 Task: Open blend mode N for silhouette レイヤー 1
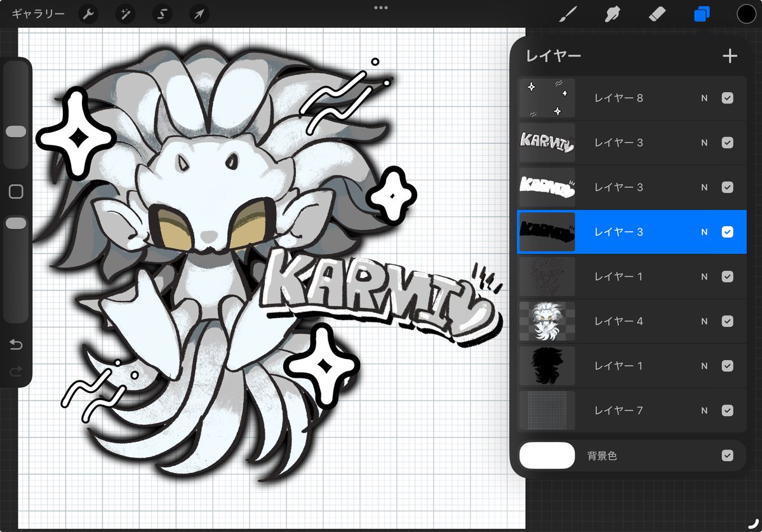[x=704, y=366]
